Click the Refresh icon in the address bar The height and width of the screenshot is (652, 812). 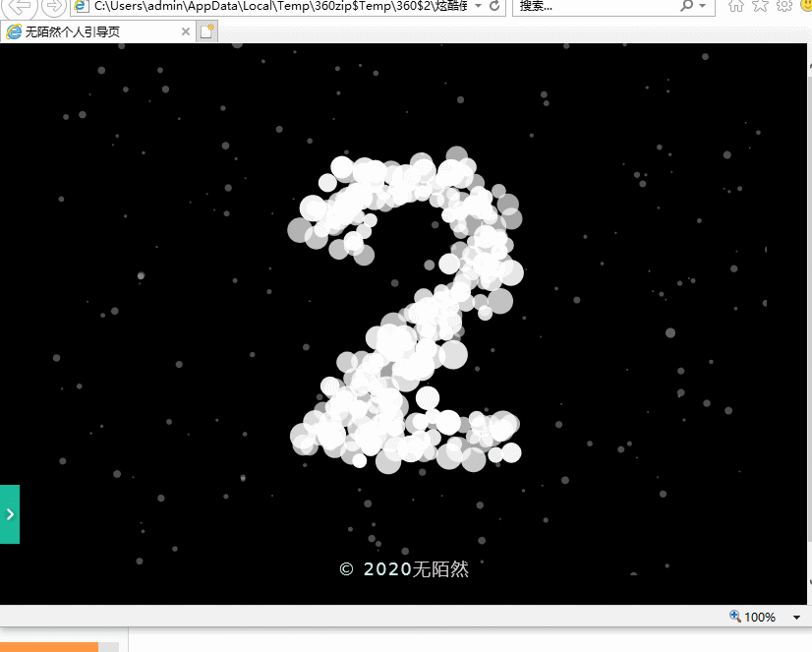pos(495,6)
